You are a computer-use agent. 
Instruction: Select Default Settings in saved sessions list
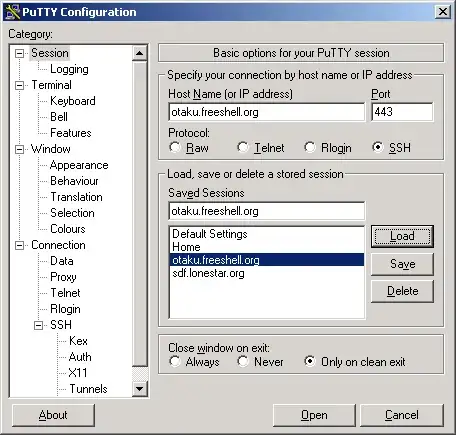tap(267, 234)
